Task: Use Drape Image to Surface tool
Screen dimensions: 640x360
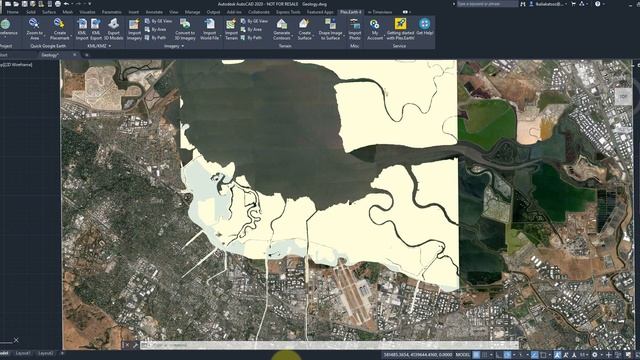Action: [x=330, y=24]
